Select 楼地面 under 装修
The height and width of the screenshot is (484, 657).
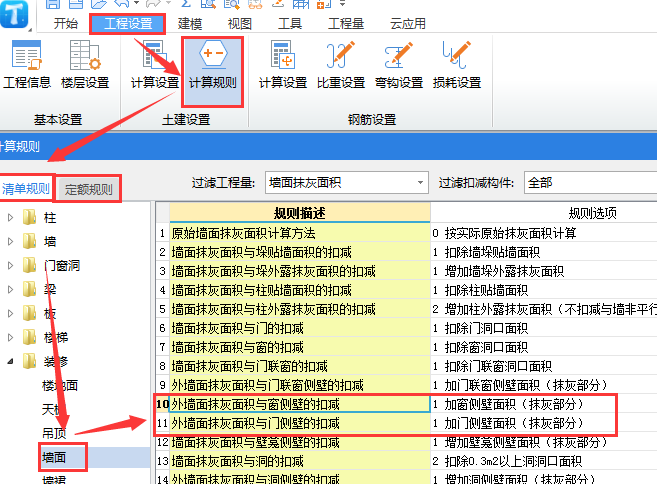60,385
